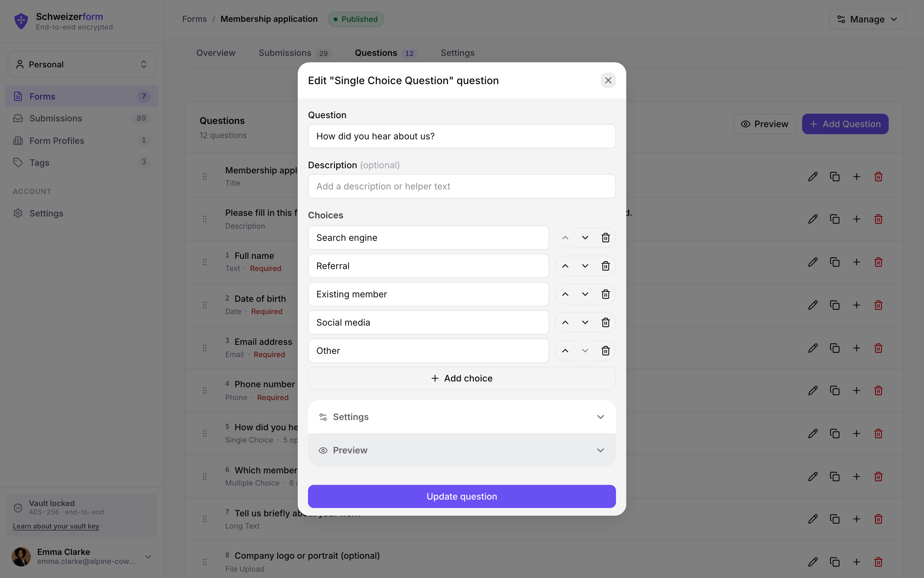Click the Update question button
Screen dimensions: 924x578
(462, 496)
